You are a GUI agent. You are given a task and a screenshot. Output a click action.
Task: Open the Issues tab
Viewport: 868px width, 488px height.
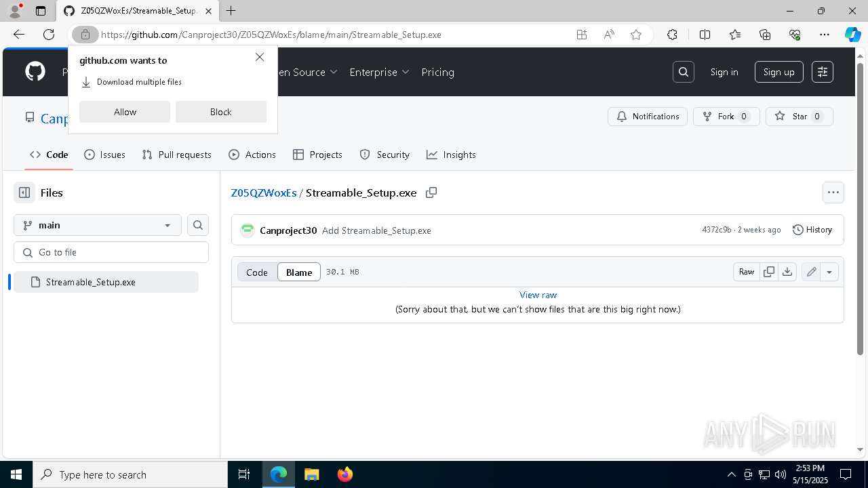[104, 155]
